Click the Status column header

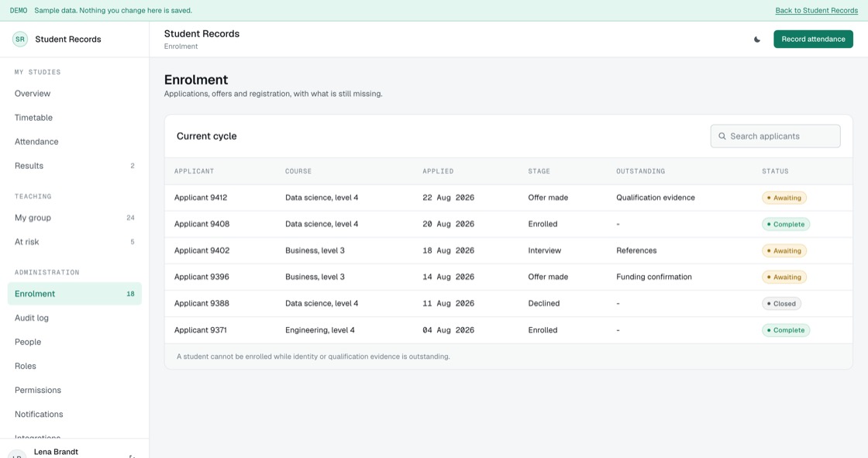click(x=775, y=171)
